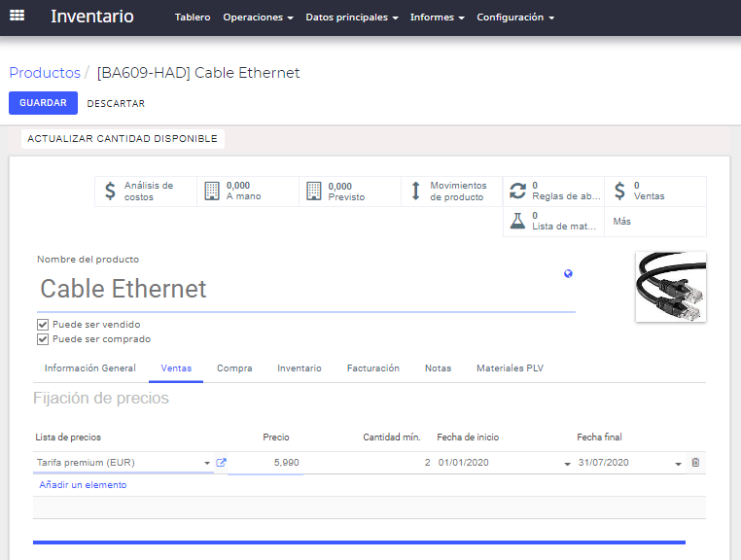Click the Ventas dollar icon
The height and width of the screenshot is (560, 741).
coord(619,191)
